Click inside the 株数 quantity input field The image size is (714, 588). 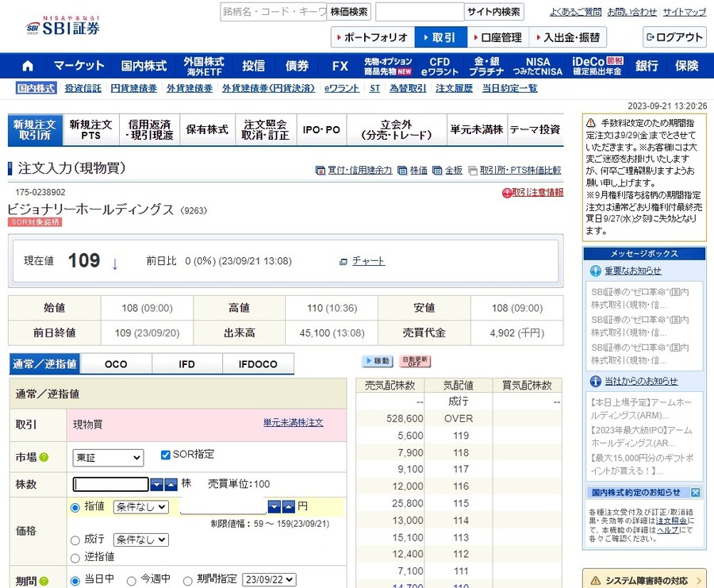coord(109,484)
